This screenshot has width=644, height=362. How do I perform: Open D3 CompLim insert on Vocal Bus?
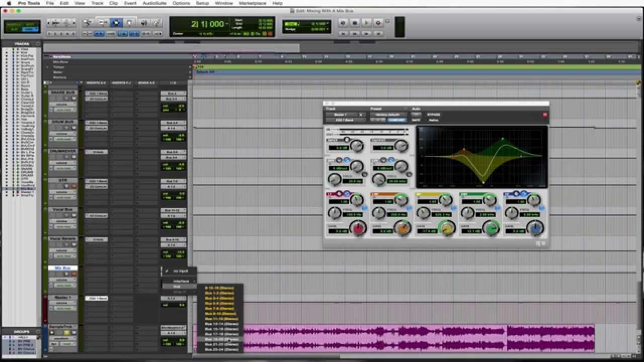[96, 215]
